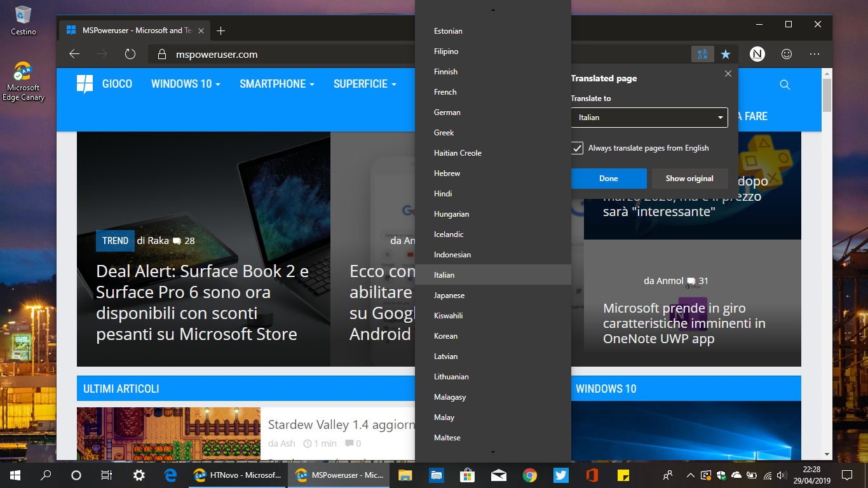
Task: Select Korean from language list
Action: [x=493, y=336]
